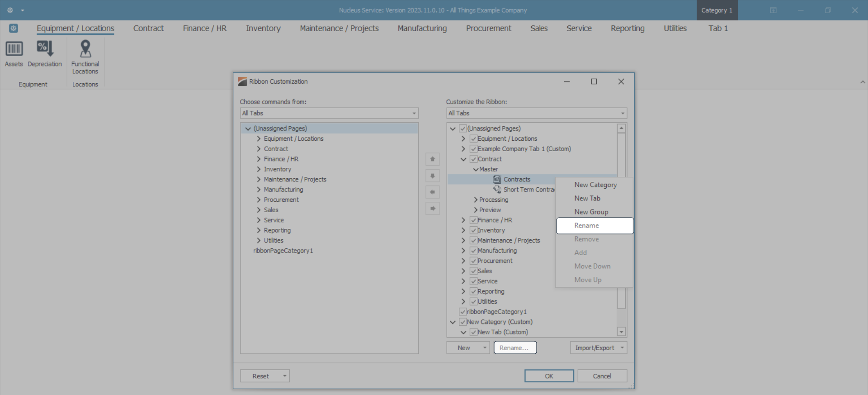868x395 pixels.
Task: Choose New Group from the context menu
Action: 595,212
